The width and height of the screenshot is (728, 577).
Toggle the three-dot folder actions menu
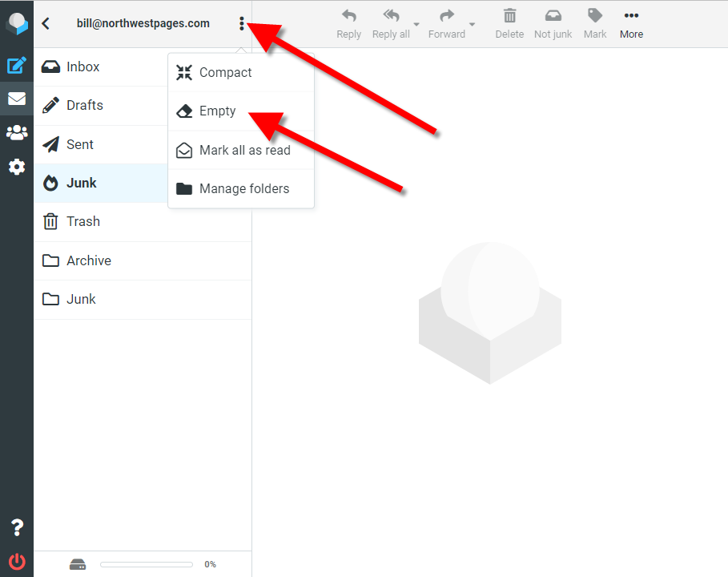[241, 23]
